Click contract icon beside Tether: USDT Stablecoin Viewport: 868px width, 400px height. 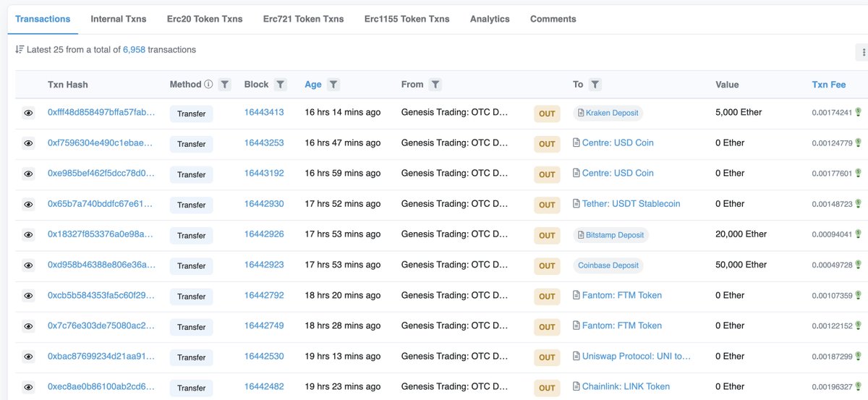tap(576, 204)
